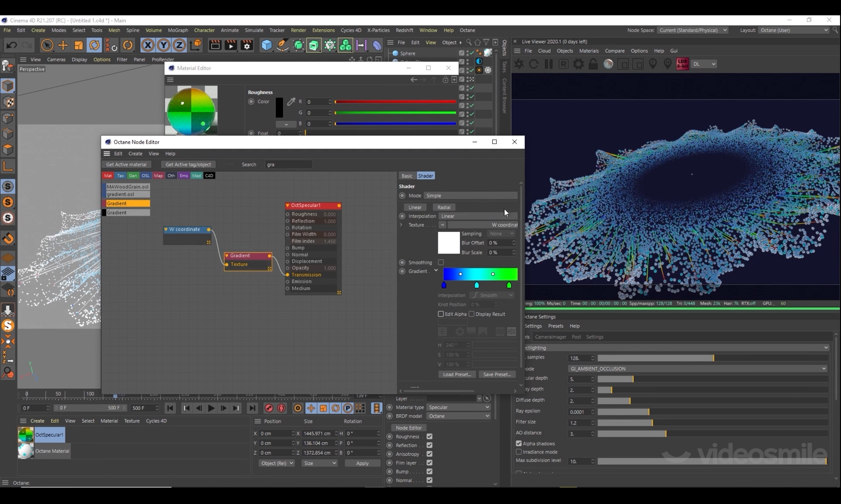Switch to the Basic tab

(407, 176)
